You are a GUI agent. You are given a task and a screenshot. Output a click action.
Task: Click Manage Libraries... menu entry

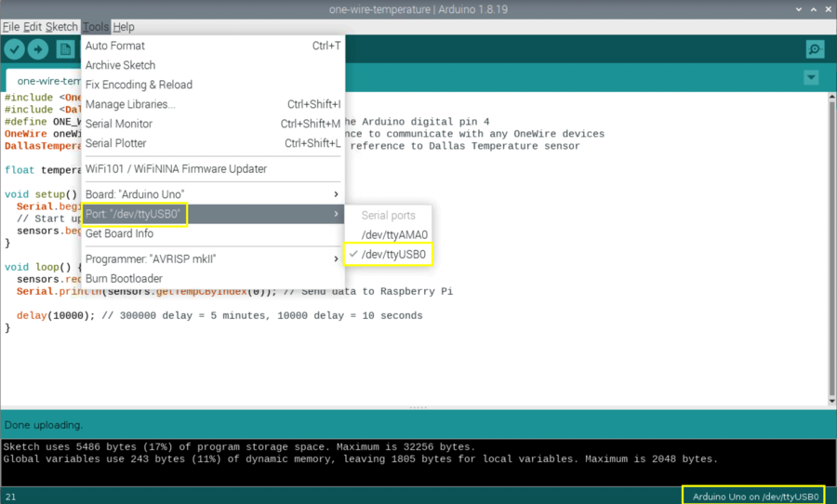pos(130,104)
